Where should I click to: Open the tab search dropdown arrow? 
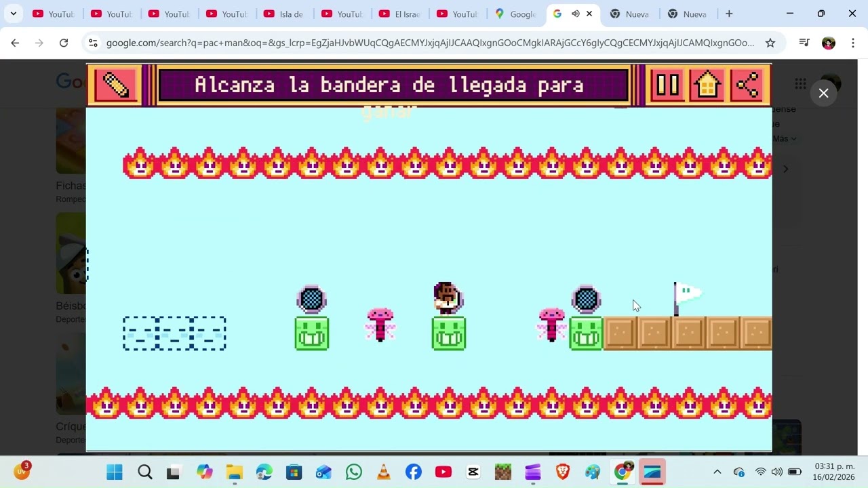point(13,14)
